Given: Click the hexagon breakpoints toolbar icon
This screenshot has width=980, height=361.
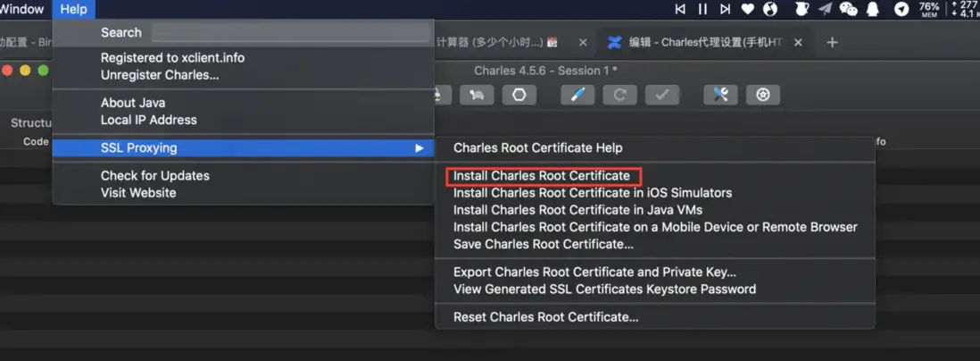Looking at the screenshot, I should pos(519,95).
